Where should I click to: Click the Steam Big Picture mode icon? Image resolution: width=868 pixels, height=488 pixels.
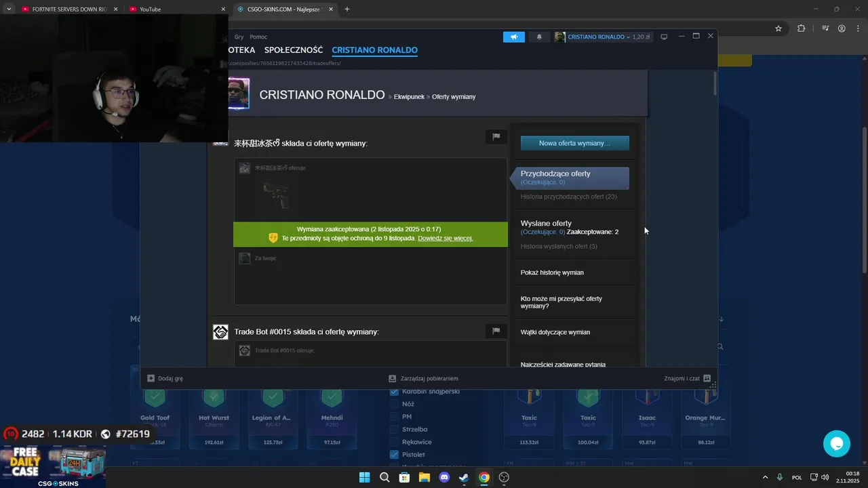point(664,37)
